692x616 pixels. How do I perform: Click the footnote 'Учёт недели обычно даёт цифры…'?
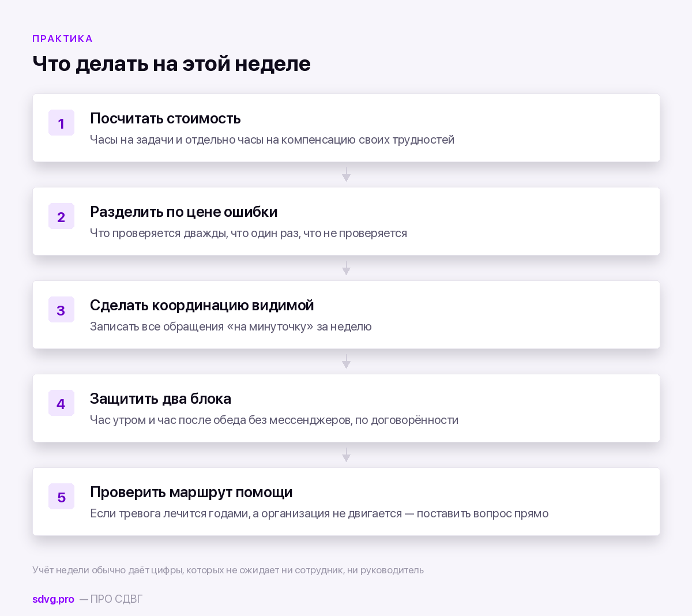(x=228, y=570)
